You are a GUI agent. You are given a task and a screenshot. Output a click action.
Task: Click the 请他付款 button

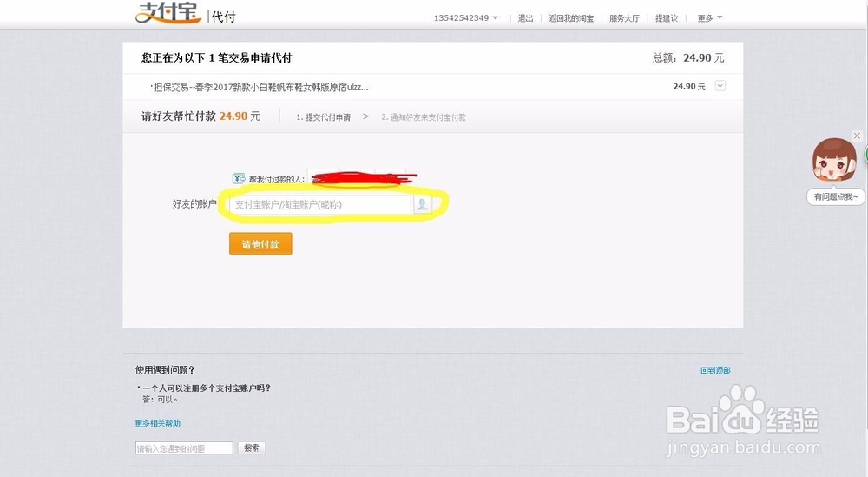click(260, 244)
